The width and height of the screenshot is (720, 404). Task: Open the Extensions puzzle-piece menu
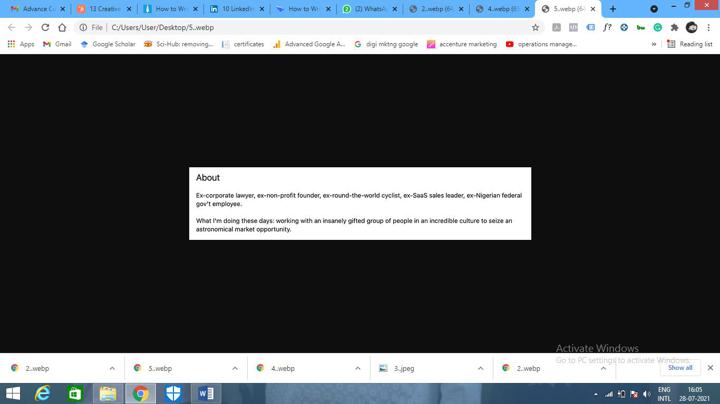coord(674,28)
